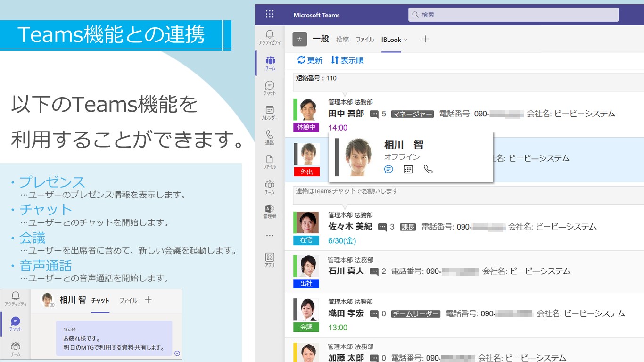The width and height of the screenshot is (644, 362).
Task: Click the 6/30(金) date text
Action: pos(342,241)
